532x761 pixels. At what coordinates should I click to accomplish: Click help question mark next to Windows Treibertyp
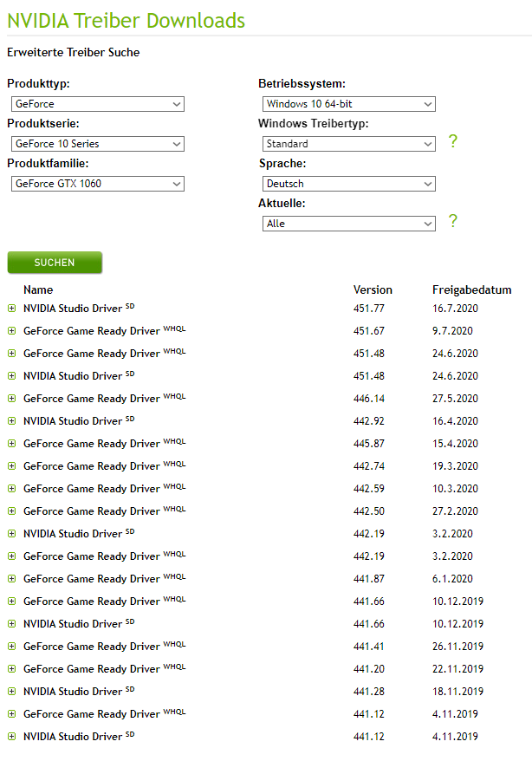pos(453,140)
